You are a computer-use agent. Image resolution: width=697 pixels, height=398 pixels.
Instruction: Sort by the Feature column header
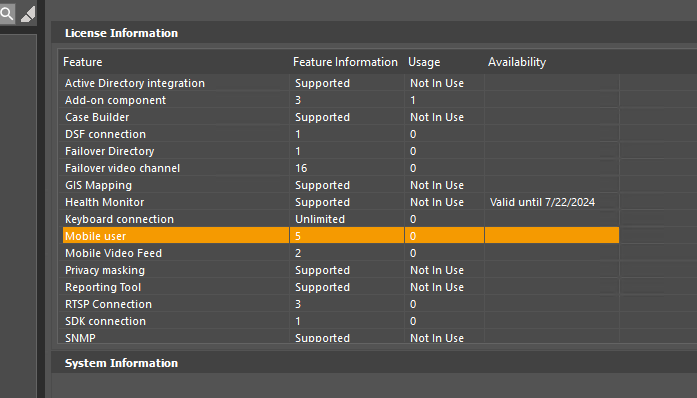[x=83, y=62]
